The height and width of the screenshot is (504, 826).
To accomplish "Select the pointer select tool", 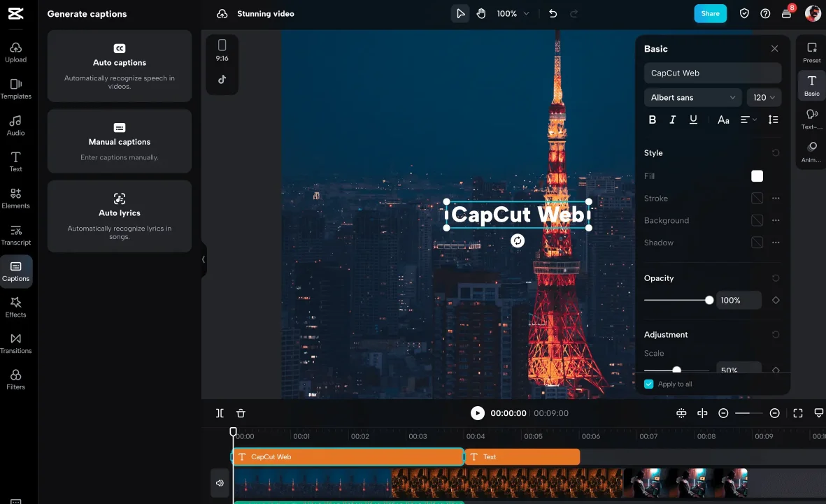I will (x=460, y=14).
